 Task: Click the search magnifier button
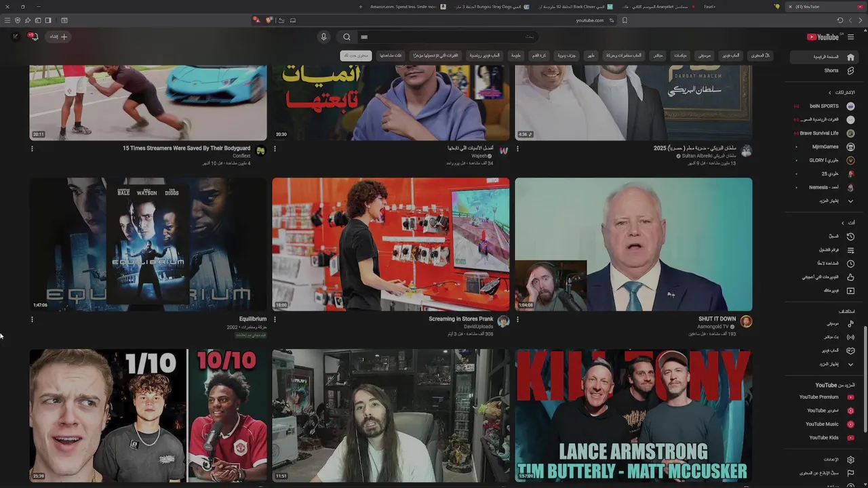pos(347,37)
